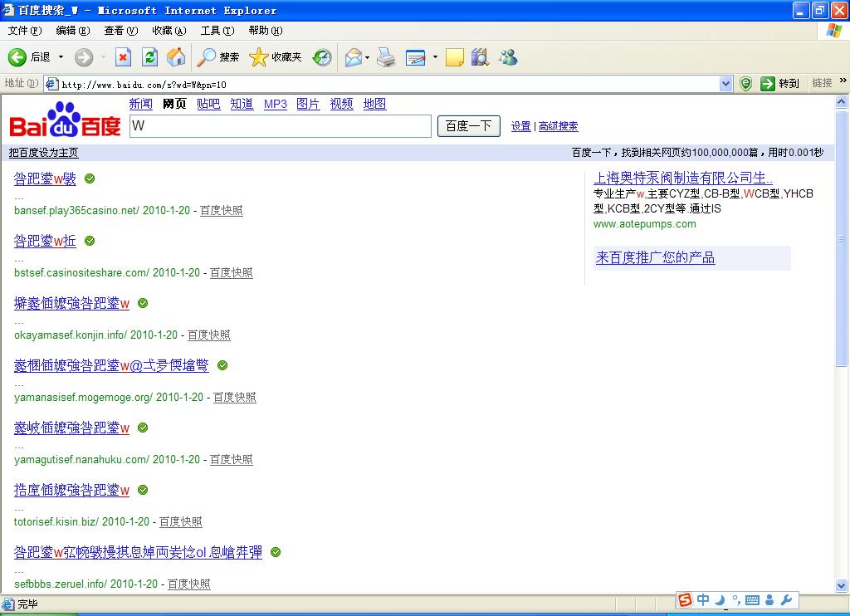
Task: Open the 文件 (File) menu
Action: (x=24, y=31)
